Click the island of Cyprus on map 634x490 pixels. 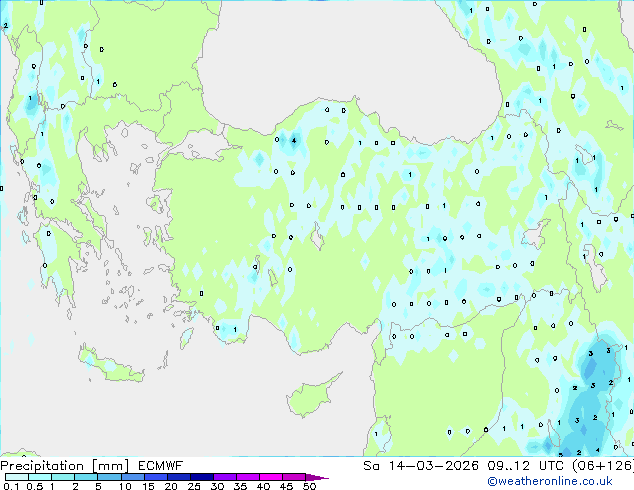[311, 397]
